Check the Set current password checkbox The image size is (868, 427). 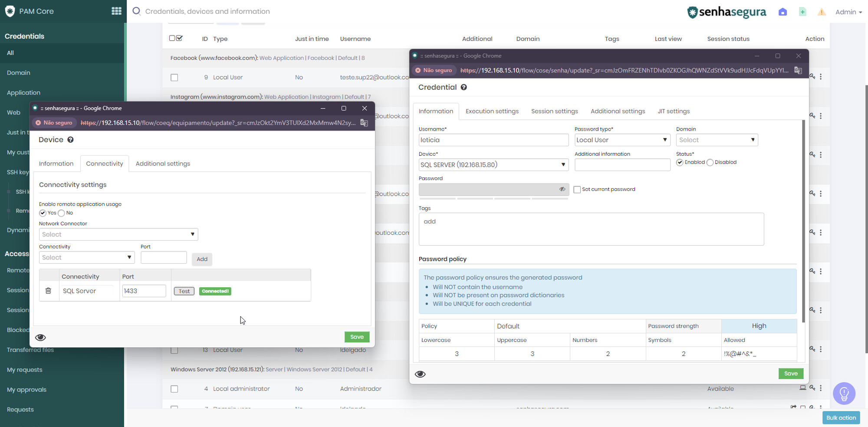click(577, 190)
